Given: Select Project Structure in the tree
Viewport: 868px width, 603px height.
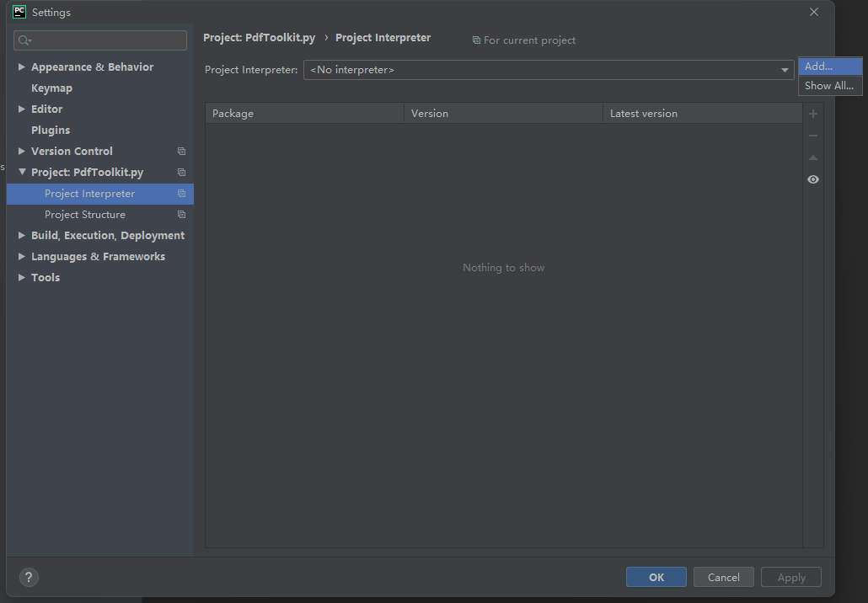Looking at the screenshot, I should 100,215.
